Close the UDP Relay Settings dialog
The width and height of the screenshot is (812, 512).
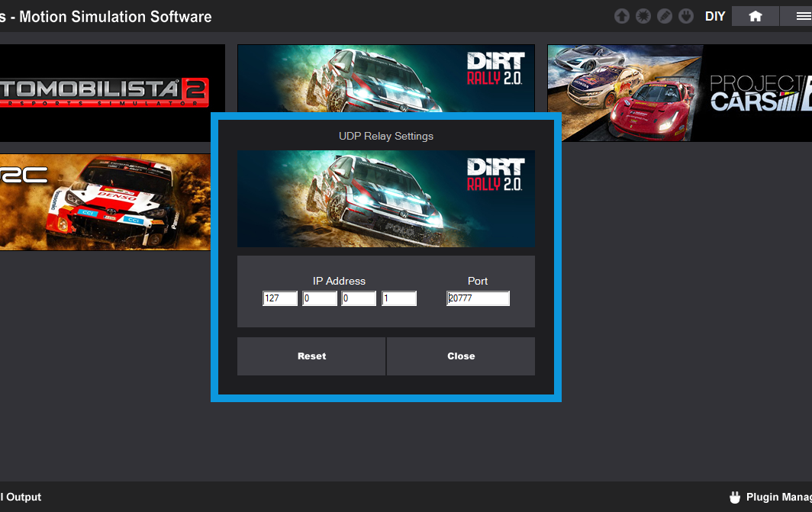click(460, 356)
